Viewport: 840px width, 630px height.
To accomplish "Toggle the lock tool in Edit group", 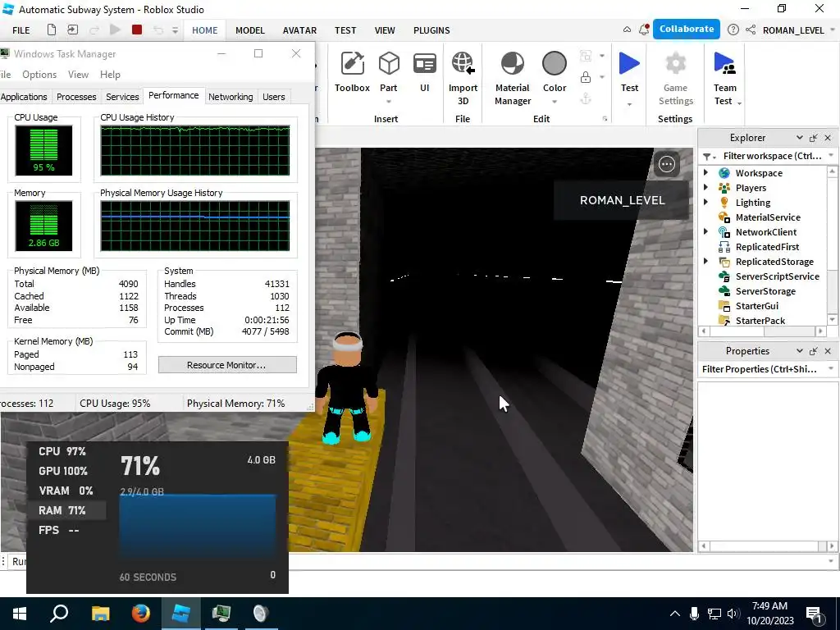I will click(x=586, y=77).
